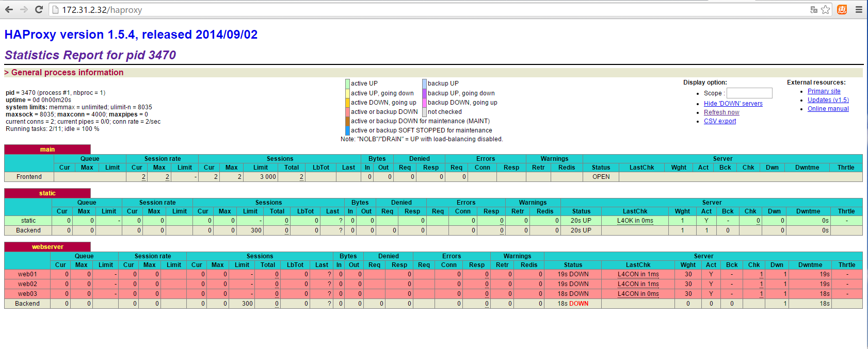Open the Hide 'DOWN' servers link

733,104
